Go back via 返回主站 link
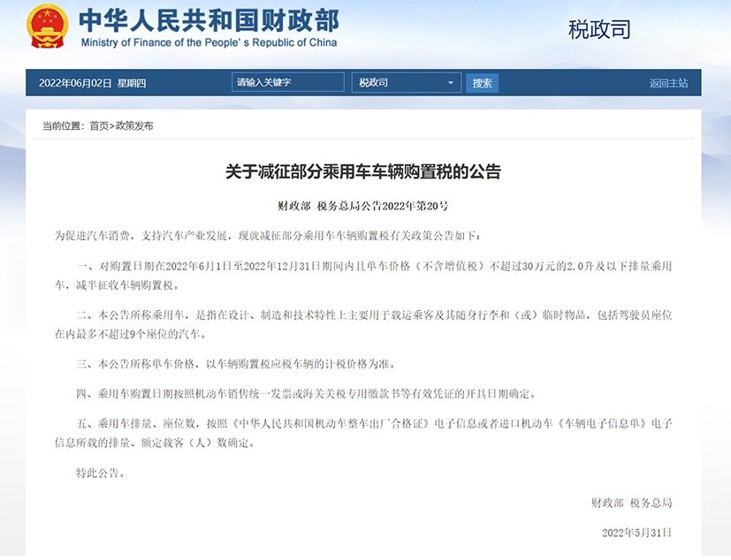Screen dimensions: 731x560 (x=668, y=83)
